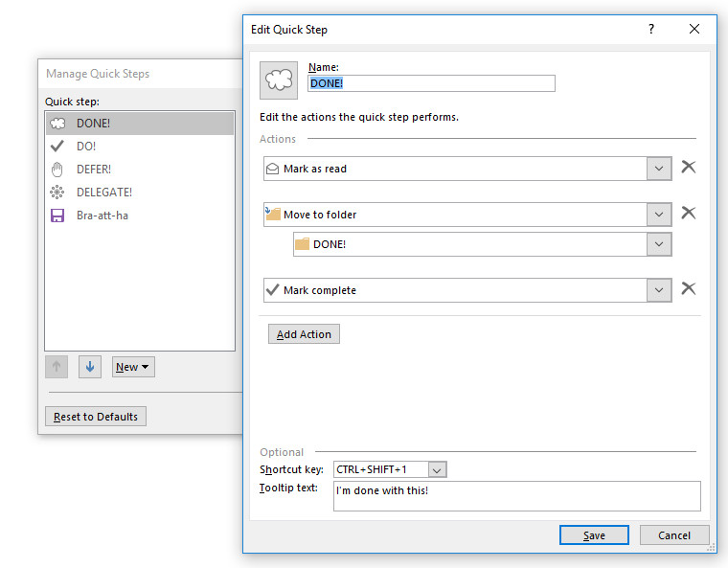Screen dimensions: 728x568
Task: Close the Edit Quick Step dialog
Action: coord(694,30)
